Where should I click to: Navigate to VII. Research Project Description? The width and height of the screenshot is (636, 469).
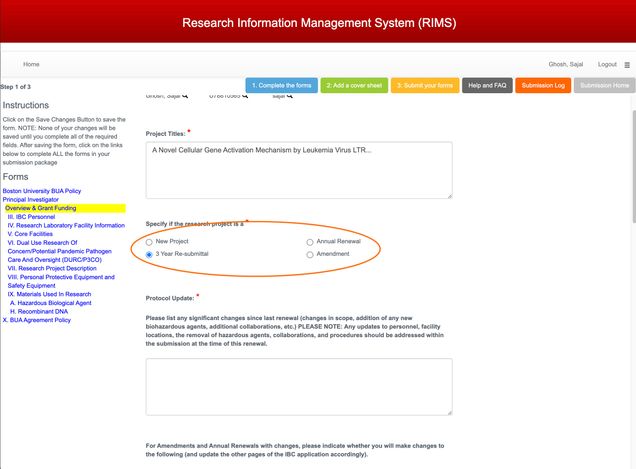(x=52, y=268)
